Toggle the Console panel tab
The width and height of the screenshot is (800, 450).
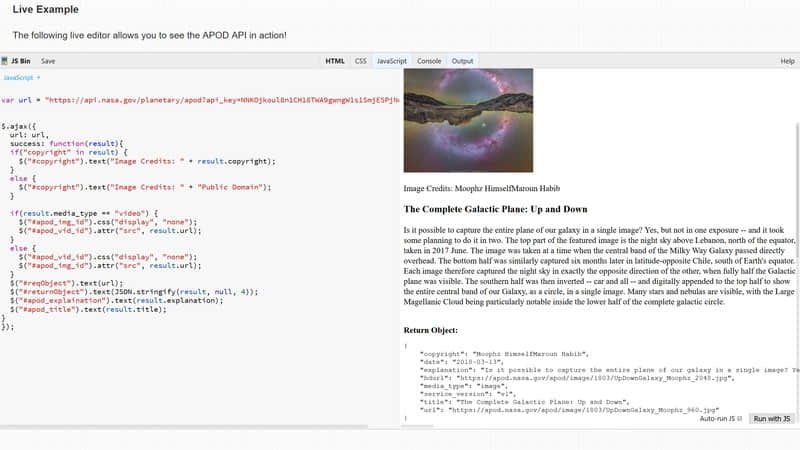(429, 61)
